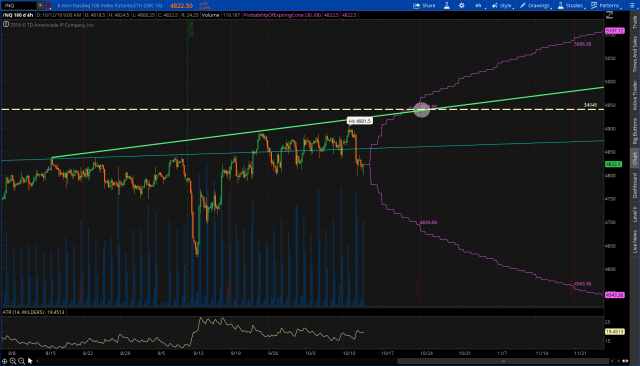Click the yellow 19.4513 ATR axis tag
The image size is (640, 366).
(615, 332)
